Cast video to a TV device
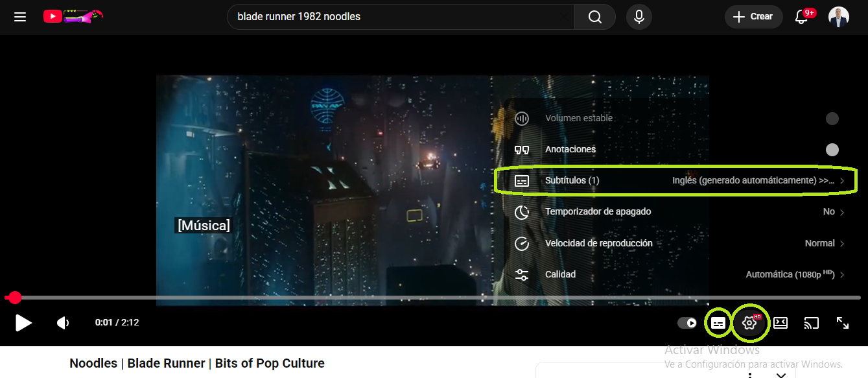This screenshot has height=378, width=868. tap(811, 323)
